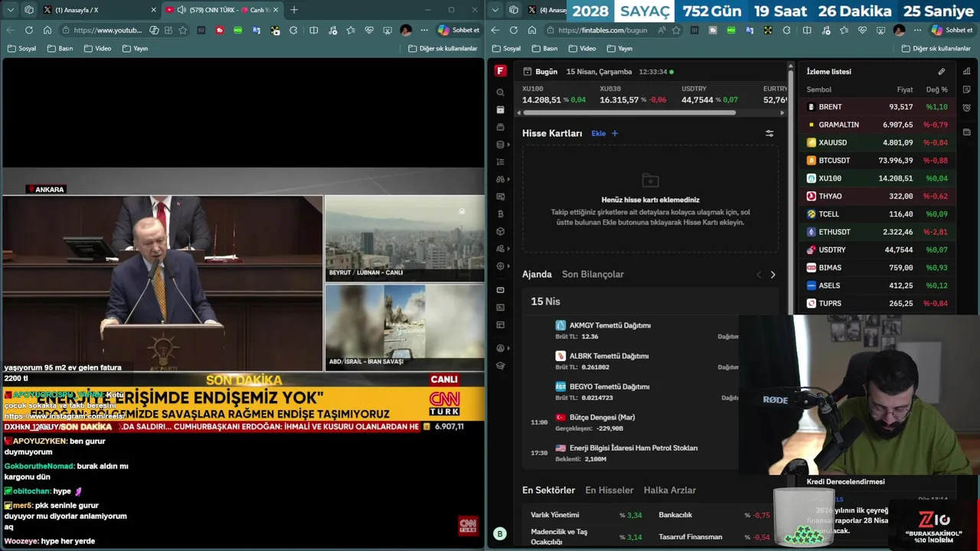
Task: Expand database sidebar submenu arrow
Action: (x=508, y=145)
